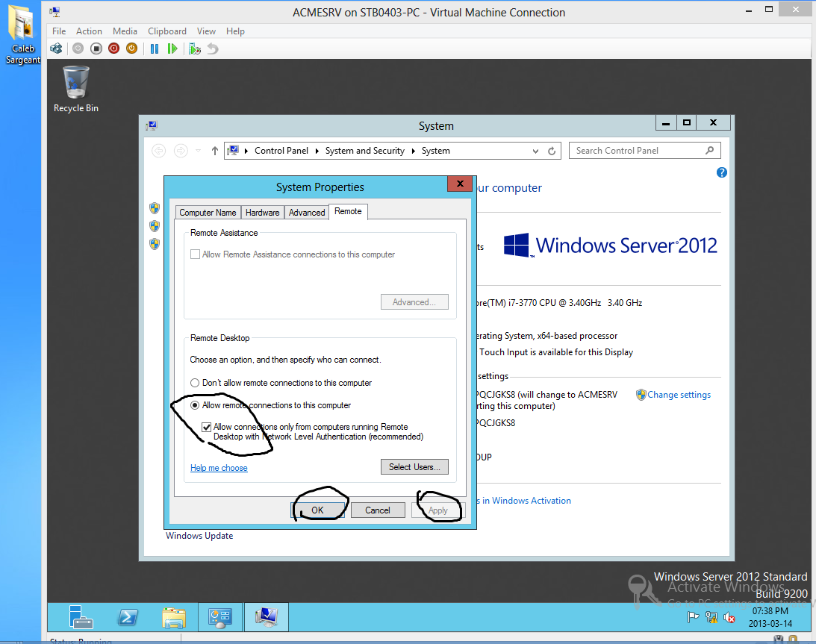Go up one level in Control Panel
Image resolution: width=816 pixels, height=644 pixels.
tap(215, 151)
